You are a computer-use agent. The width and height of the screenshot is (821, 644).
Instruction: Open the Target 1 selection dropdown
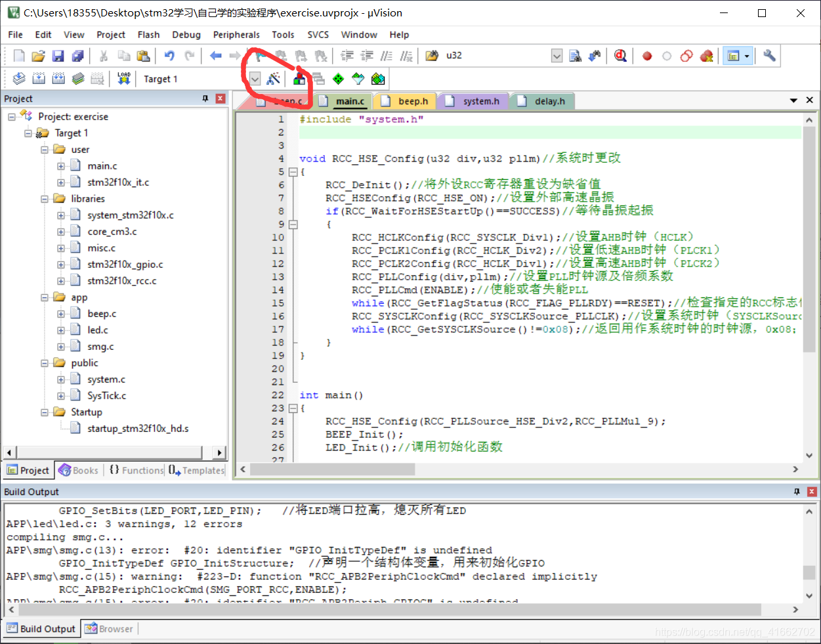tap(255, 79)
